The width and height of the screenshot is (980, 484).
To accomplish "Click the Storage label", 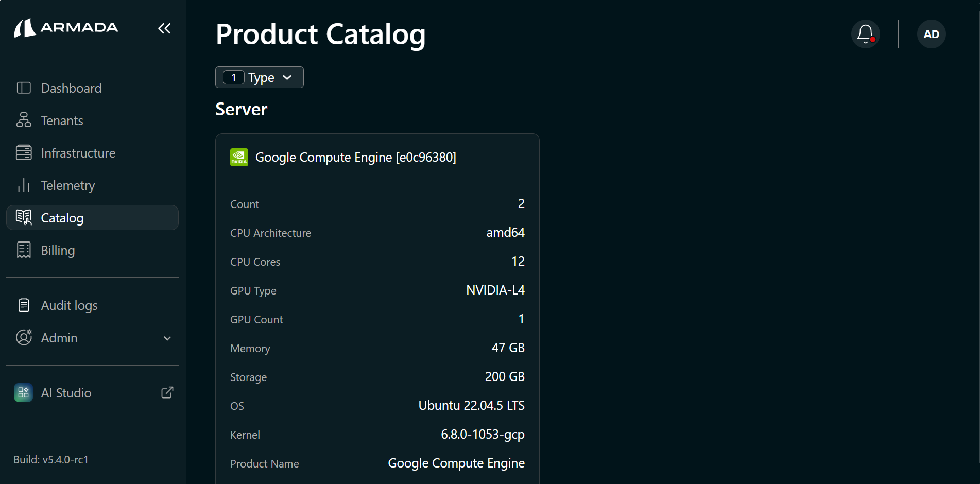I will point(248,377).
